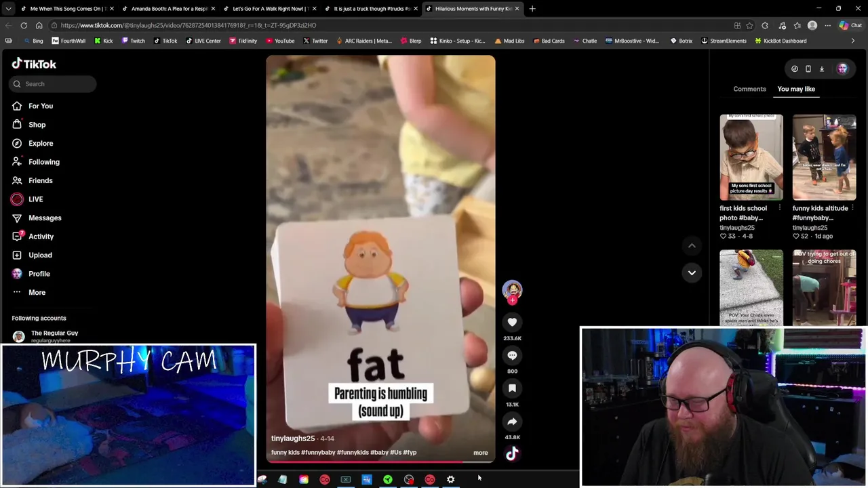Click the #funnybaby hashtag in caption

(318, 453)
